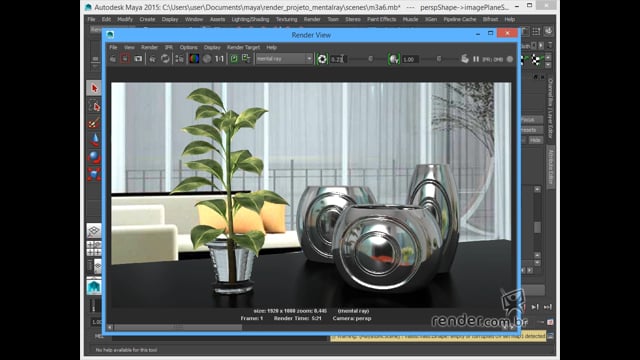Click exposure value field
This screenshot has height=360, width=640.
[x=338, y=59]
